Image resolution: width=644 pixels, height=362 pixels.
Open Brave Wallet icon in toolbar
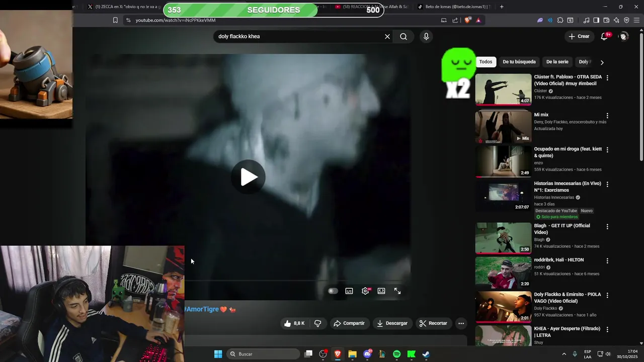606,20
